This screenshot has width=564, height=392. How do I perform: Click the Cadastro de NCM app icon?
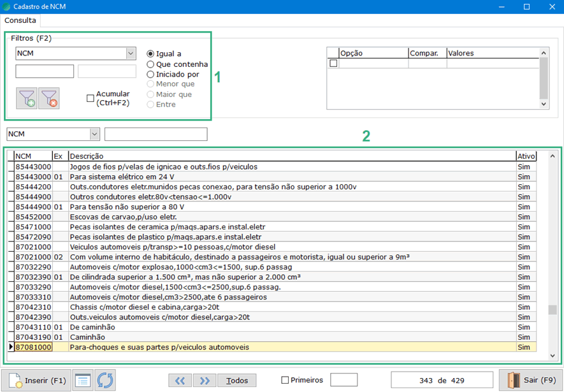pos(6,6)
